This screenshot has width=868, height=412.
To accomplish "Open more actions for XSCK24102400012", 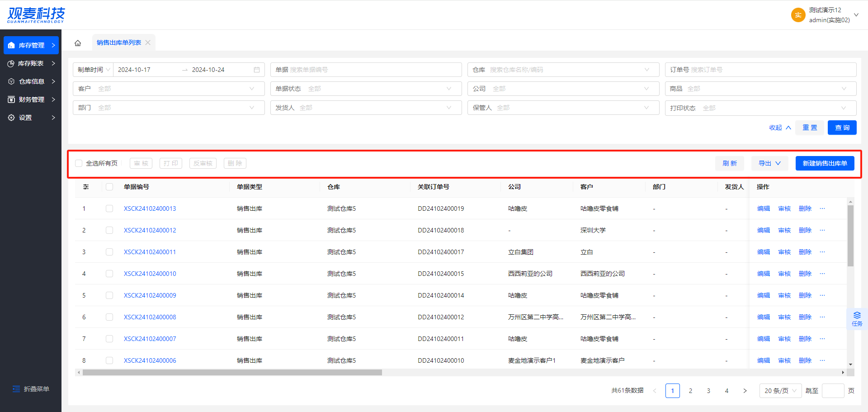I will [x=822, y=230].
